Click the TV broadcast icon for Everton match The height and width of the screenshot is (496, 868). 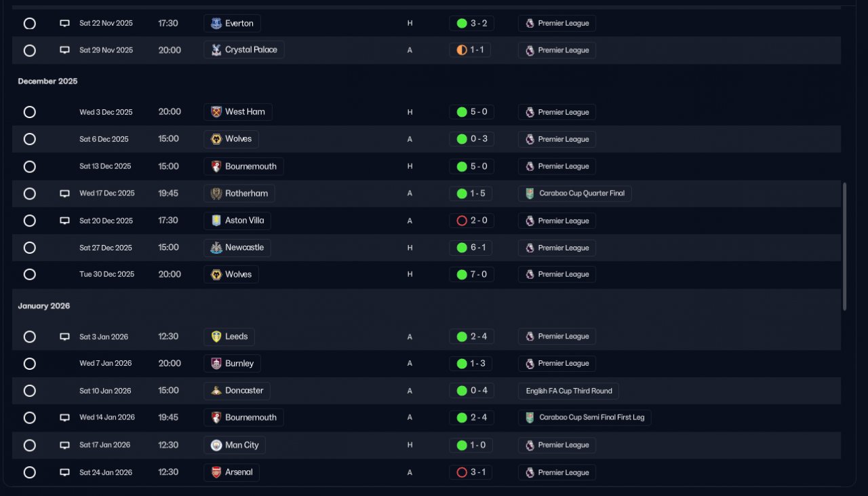64,23
